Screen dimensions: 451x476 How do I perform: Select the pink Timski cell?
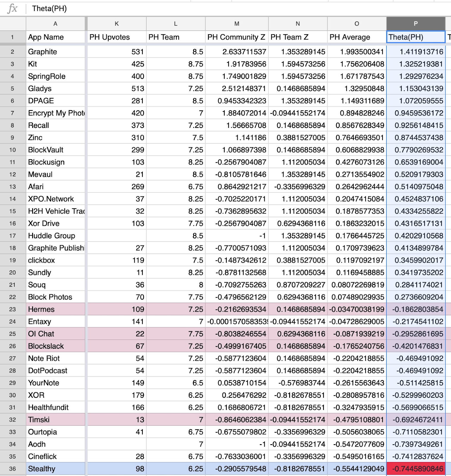(x=56, y=419)
